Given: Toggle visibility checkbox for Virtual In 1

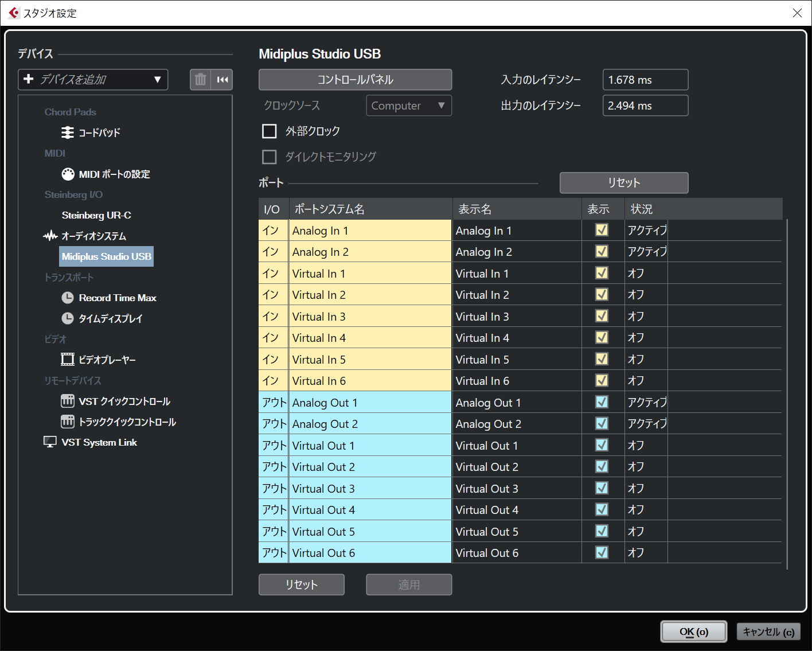Looking at the screenshot, I should pos(602,273).
